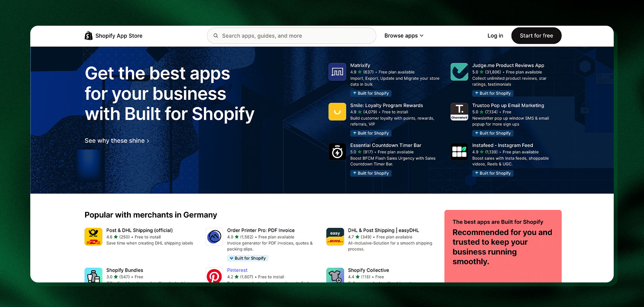Open the Shopify Bundles title link
Viewport: 644px width, 307px height.
[x=125, y=271]
